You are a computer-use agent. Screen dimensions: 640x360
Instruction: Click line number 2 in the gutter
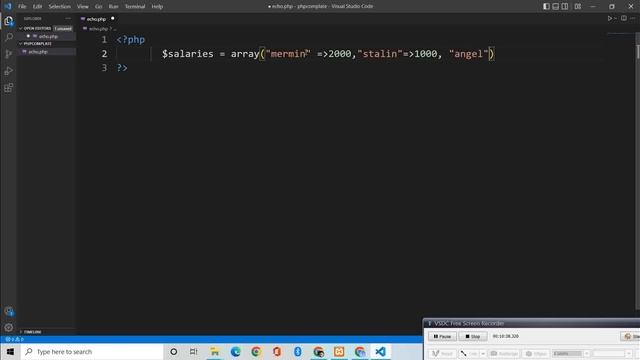pyautogui.click(x=104, y=53)
